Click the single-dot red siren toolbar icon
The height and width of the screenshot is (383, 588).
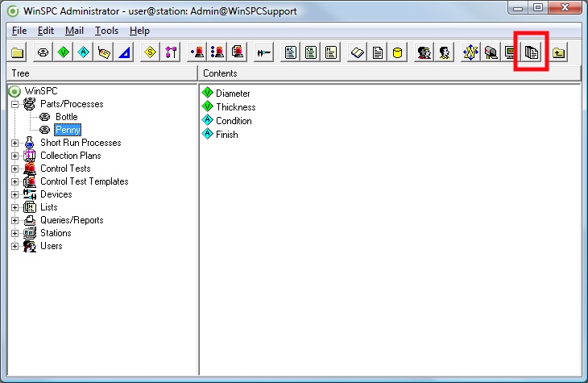click(197, 52)
